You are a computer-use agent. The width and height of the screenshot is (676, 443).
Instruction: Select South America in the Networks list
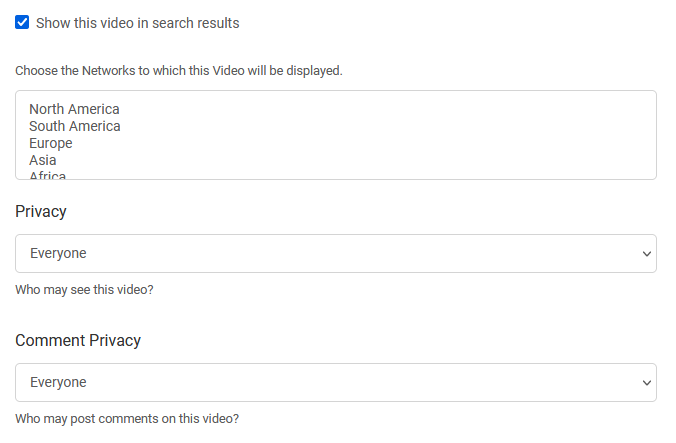(x=75, y=126)
